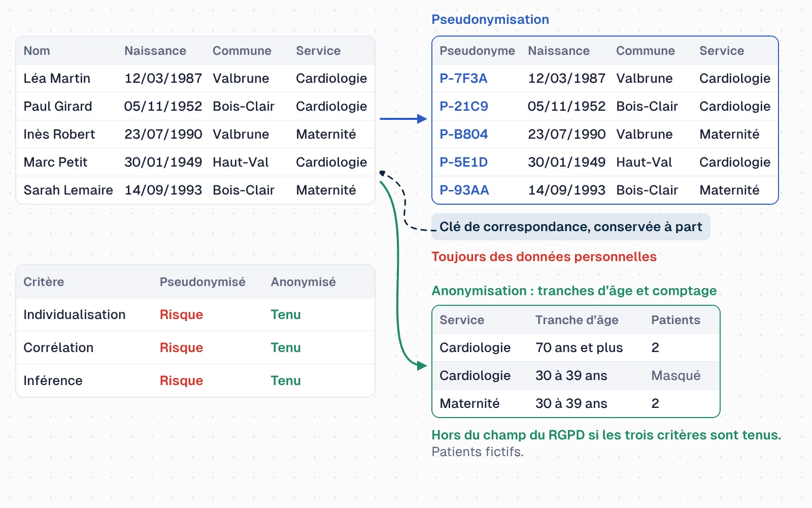Select the patient count for Cardiologie 70 ans et plus

pos(655,347)
